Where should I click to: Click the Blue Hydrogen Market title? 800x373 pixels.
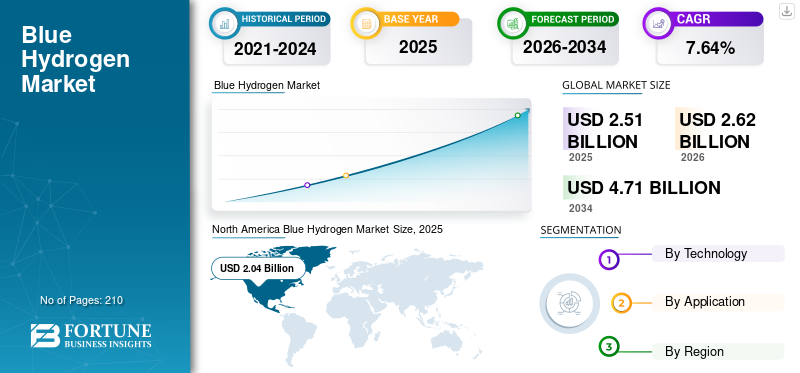tap(76, 59)
